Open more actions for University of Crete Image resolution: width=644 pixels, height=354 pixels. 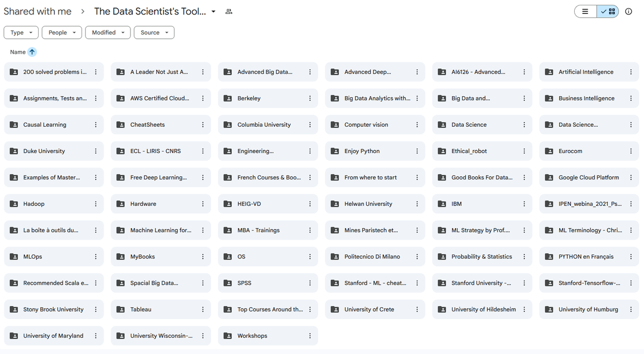pos(417,309)
